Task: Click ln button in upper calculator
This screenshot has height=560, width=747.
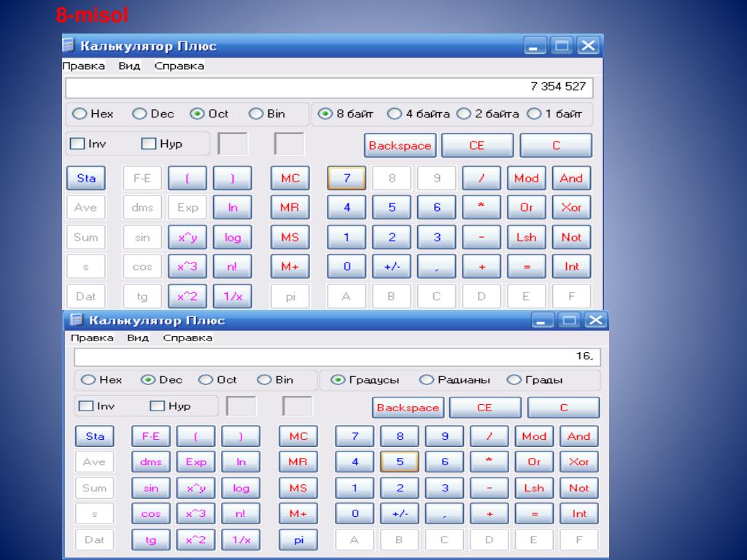Action: [x=233, y=208]
